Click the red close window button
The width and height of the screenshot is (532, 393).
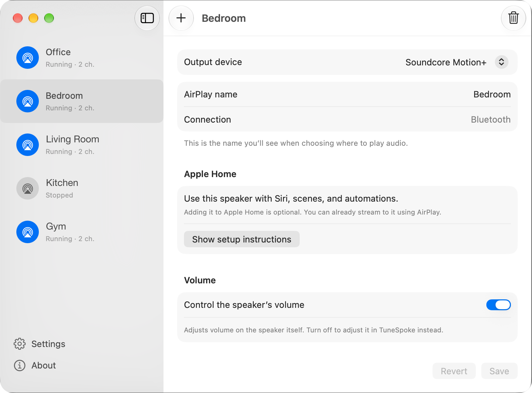point(18,18)
